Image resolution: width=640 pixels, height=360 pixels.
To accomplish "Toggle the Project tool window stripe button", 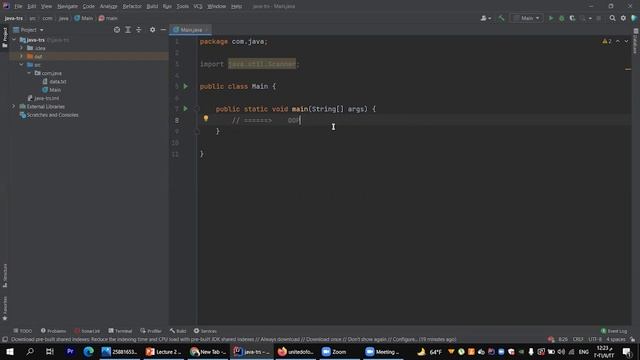I will [5, 38].
